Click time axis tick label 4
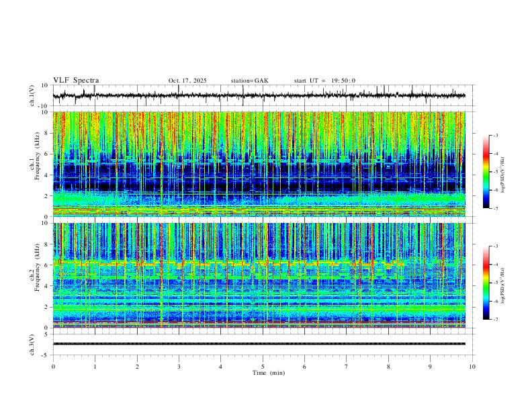Image resolution: width=532 pixels, height=411 pixels. pos(221,367)
